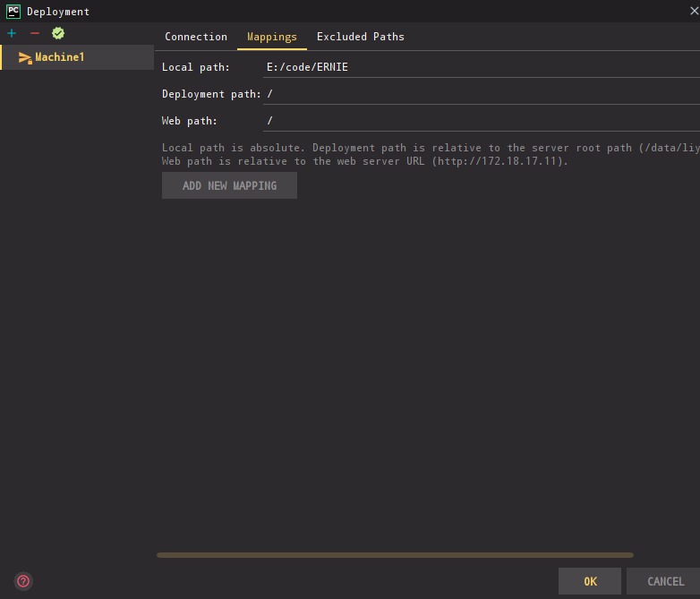The image size is (700, 599).
Task: Switch to the Connection tab
Action: coord(196,37)
